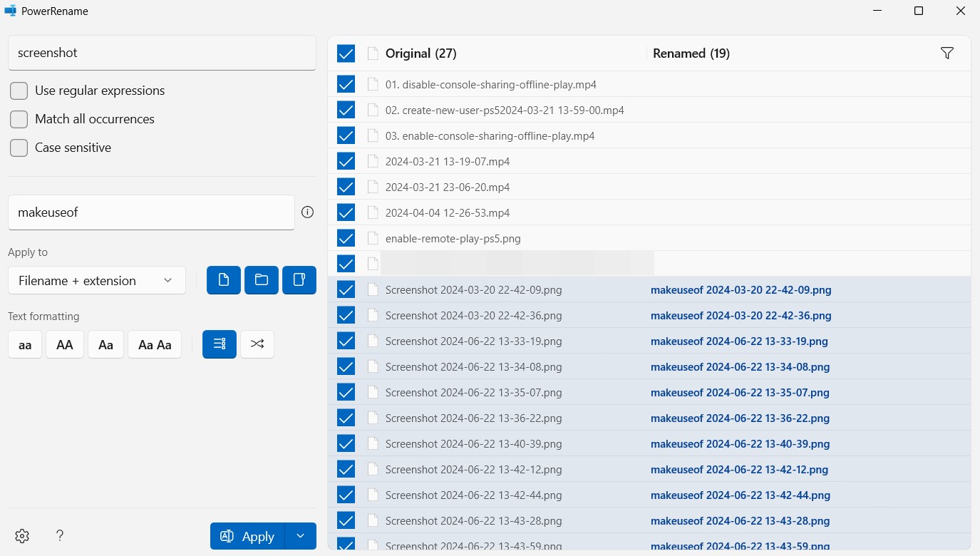This screenshot has width=980, height=556.
Task: Click renamed makeuseof 2024-06-22 13-42-12.png
Action: pyautogui.click(x=739, y=469)
